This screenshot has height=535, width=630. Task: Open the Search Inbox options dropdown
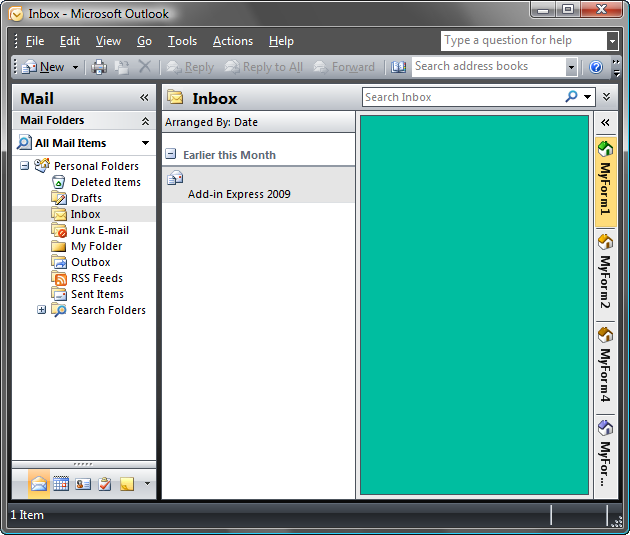587,97
